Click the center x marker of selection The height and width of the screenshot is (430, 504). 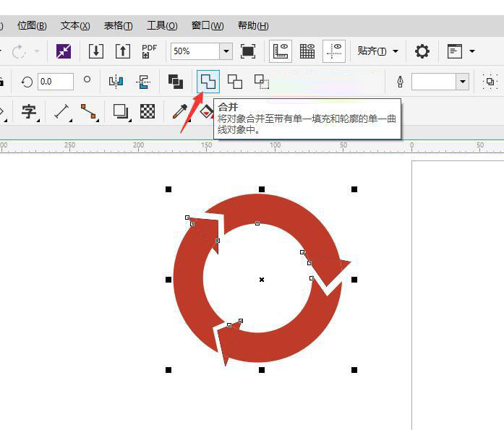point(262,280)
